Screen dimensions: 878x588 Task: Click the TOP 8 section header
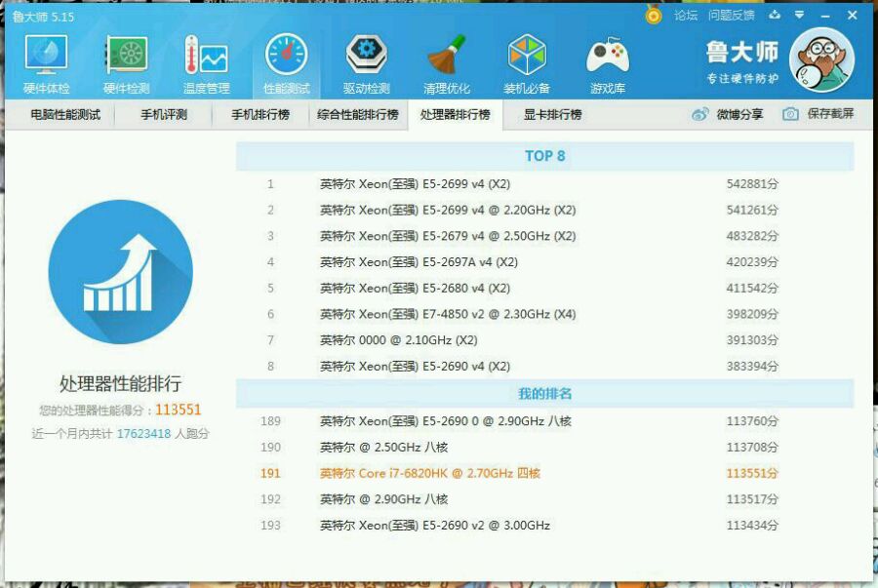[x=544, y=156]
